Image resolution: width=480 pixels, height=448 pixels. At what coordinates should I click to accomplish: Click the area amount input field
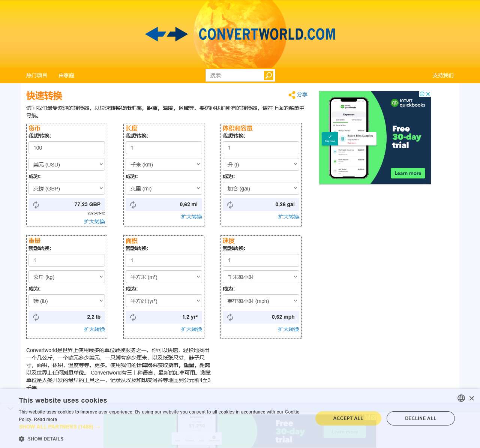coord(164,260)
